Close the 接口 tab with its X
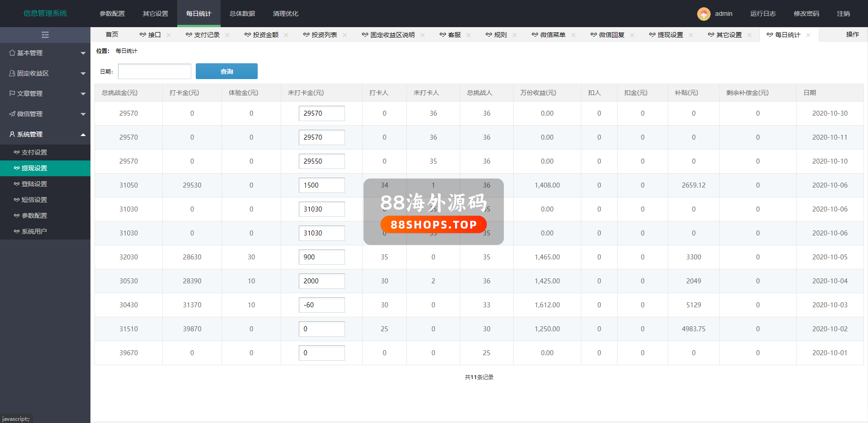This screenshot has height=423, width=868. (169, 35)
